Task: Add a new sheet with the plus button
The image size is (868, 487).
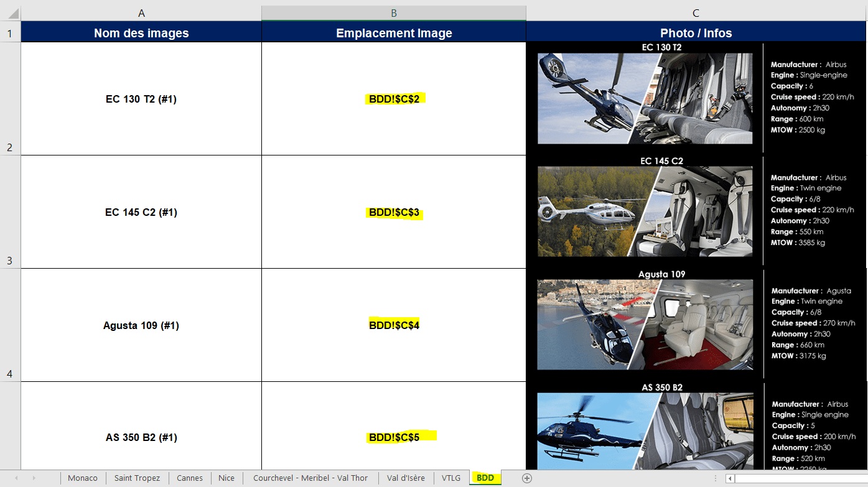Action: (x=527, y=478)
